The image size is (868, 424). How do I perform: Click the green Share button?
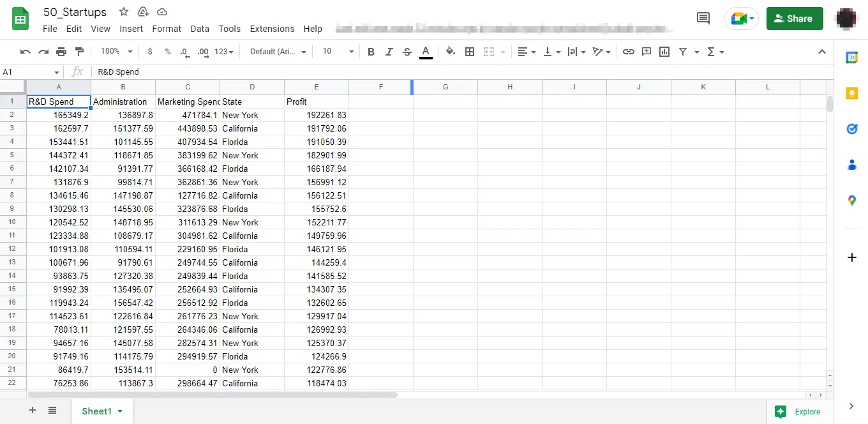pyautogui.click(x=795, y=19)
